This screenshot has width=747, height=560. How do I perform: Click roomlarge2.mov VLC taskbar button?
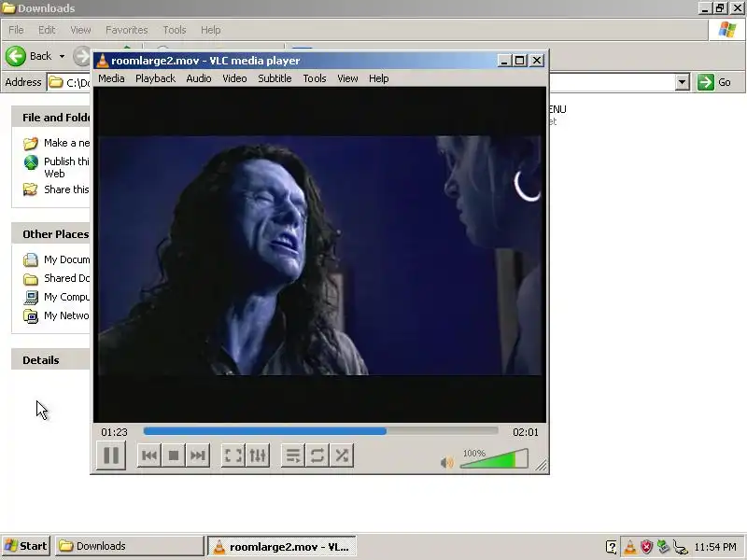tap(282, 547)
